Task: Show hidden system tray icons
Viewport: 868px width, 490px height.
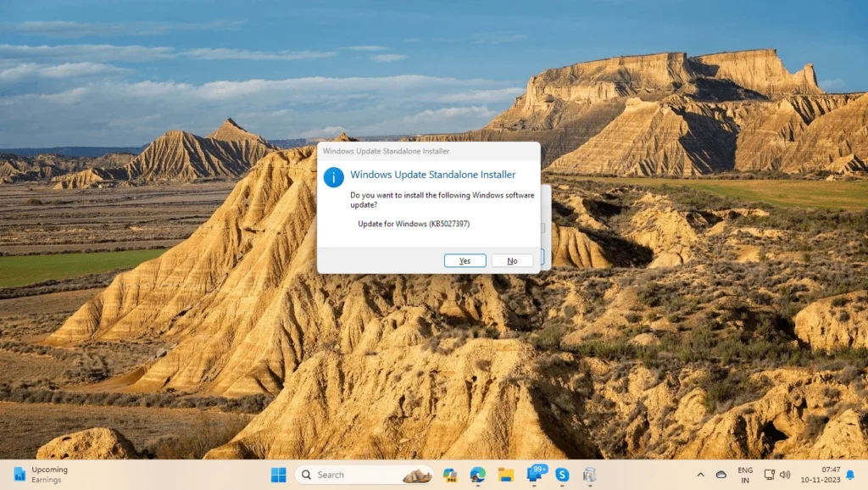Action: 700,475
